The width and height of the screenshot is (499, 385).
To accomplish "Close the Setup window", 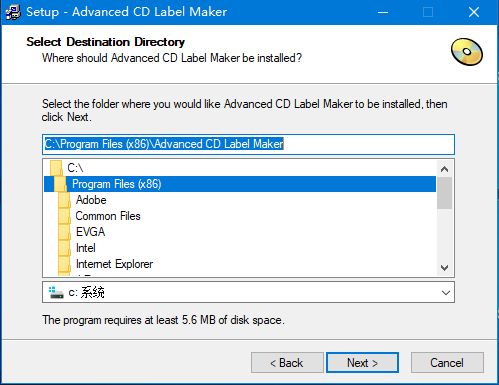I will 474,12.
